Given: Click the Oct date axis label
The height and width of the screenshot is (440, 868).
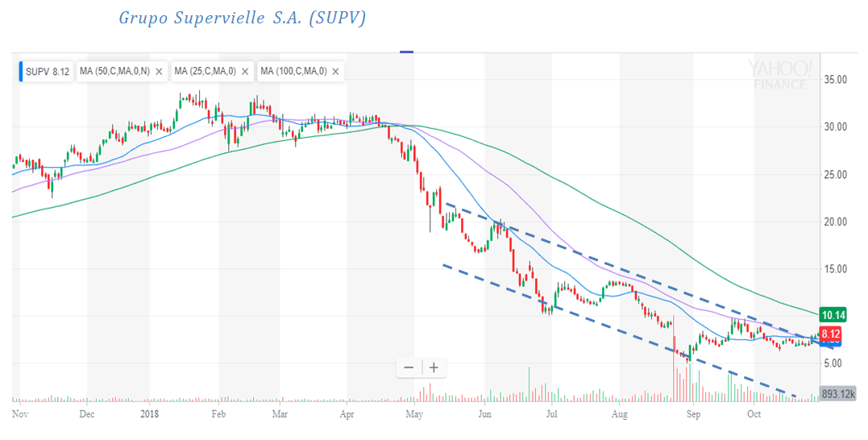Looking at the screenshot, I should (x=754, y=414).
